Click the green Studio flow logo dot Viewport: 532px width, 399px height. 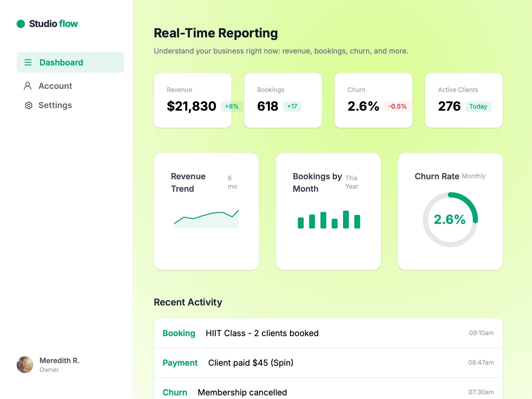[21, 23]
